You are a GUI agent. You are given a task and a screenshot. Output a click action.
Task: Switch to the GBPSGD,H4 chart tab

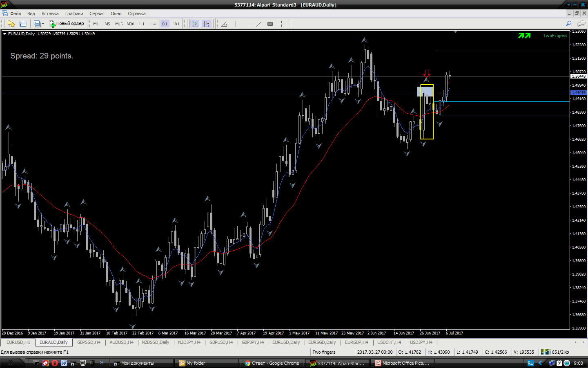[89, 343]
